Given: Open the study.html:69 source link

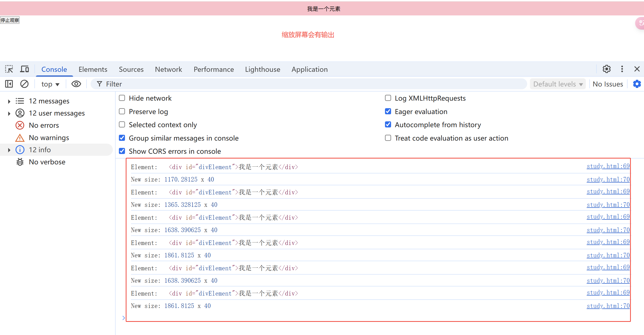Looking at the screenshot, I should [608, 166].
